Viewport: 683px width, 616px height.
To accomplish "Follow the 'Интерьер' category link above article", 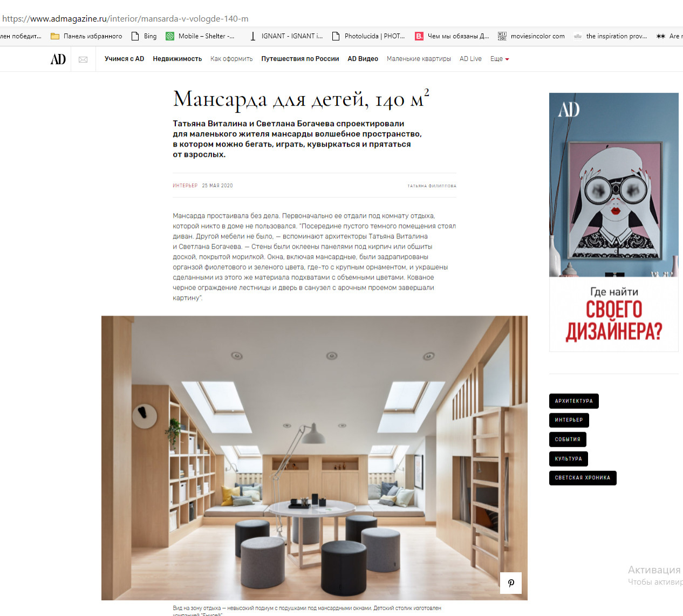I will tap(185, 186).
